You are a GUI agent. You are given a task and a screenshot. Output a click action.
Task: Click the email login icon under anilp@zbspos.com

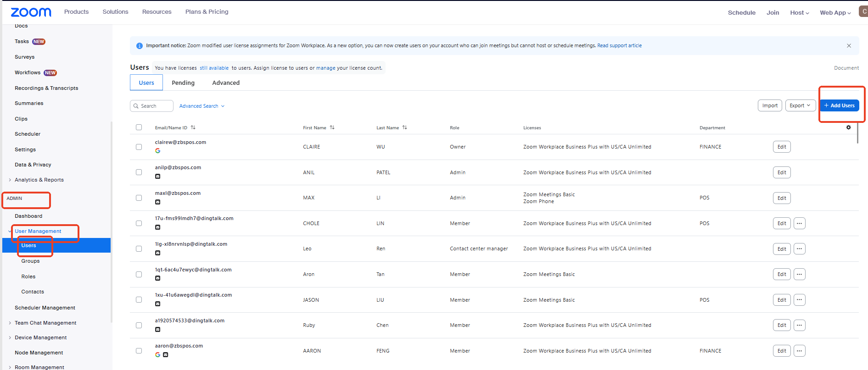(x=158, y=176)
